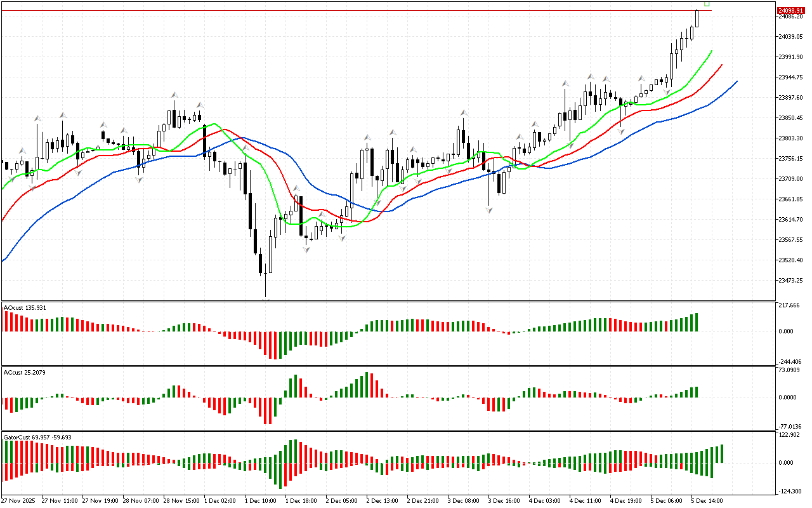Click the 73.0909 AC scale value

click(789, 370)
